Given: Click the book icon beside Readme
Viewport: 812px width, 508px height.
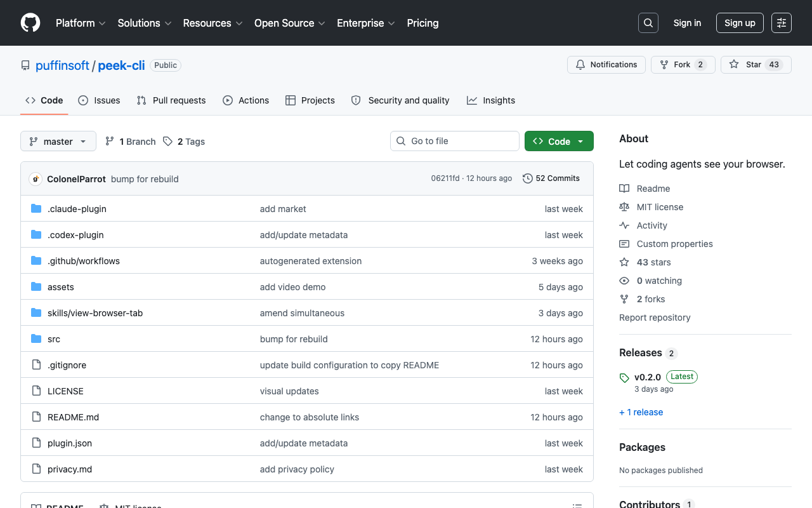Looking at the screenshot, I should tap(624, 189).
